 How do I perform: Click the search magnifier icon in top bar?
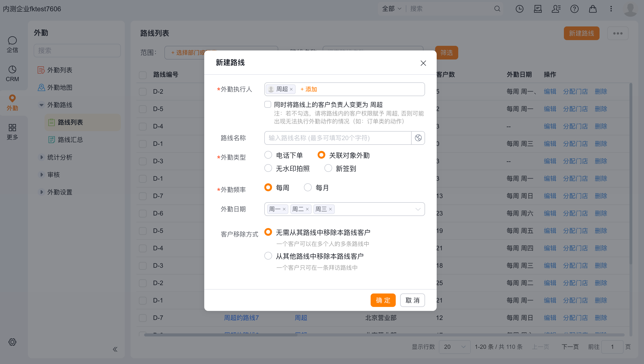[497, 9]
